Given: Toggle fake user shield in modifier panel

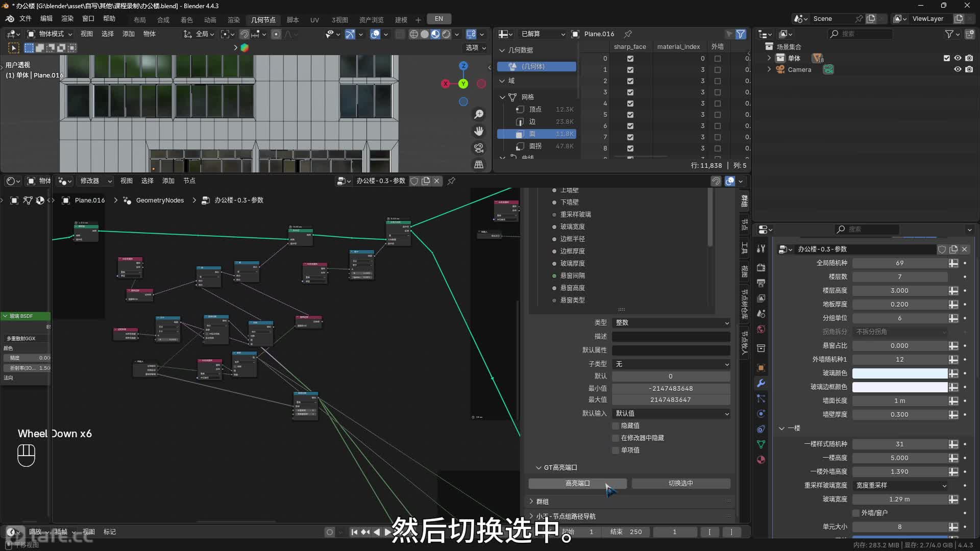Looking at the screenshot, I should [942, 249].
